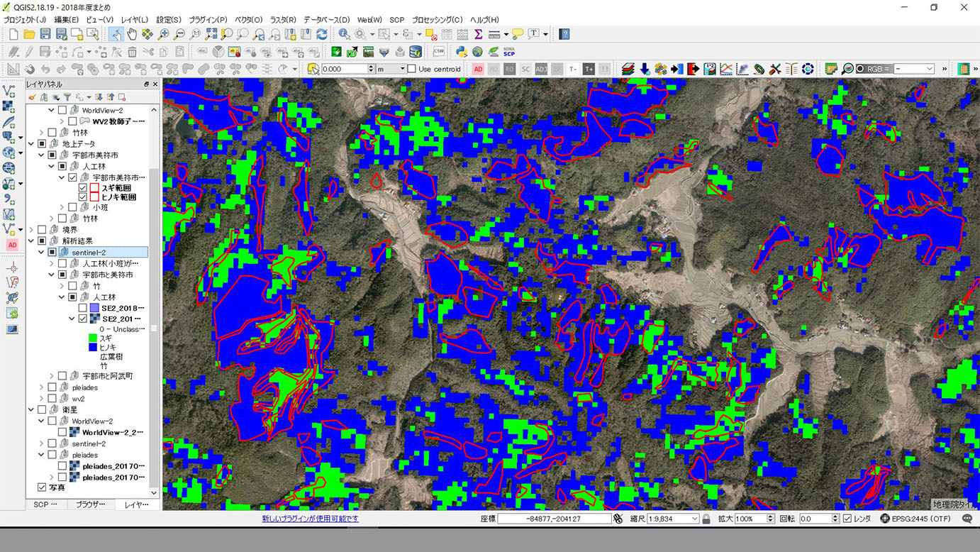980x552 pixels.
Task: Open the ベクタ menu
Action: coord(248,20)
